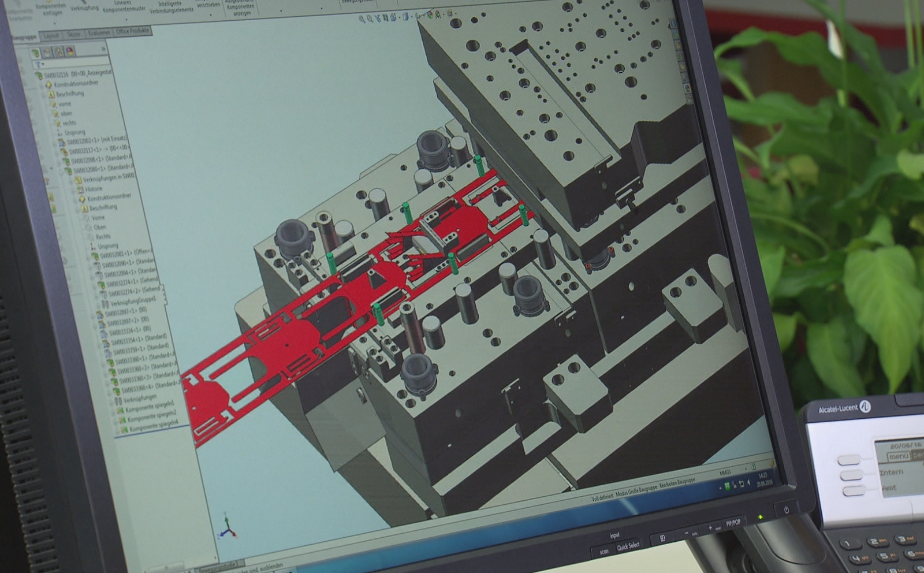This screenshot has width=924, height=573.
Task: Select SW0032098<1> (Standard) in the tree
Action: [x=98, y=159]
